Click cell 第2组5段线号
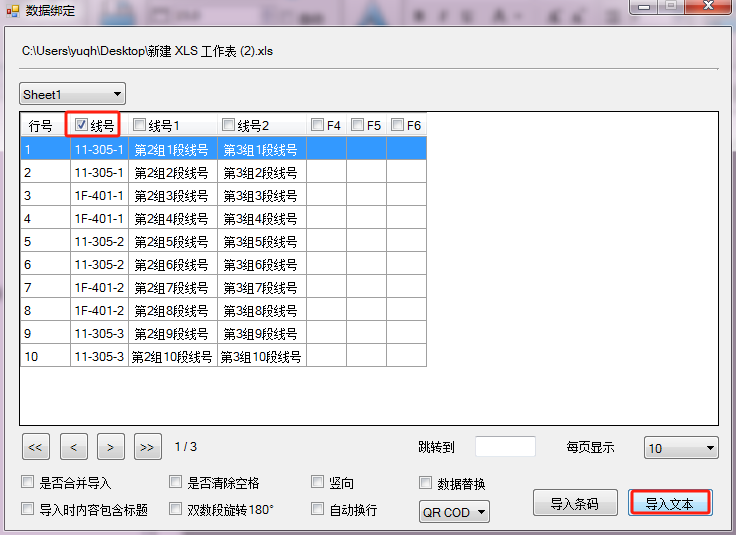 point(173,241)
